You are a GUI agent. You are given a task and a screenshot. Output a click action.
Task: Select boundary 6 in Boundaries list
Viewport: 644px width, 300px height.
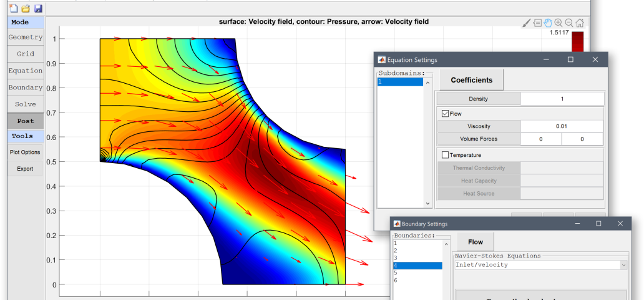pyautogui.click(x=417, y=280)
